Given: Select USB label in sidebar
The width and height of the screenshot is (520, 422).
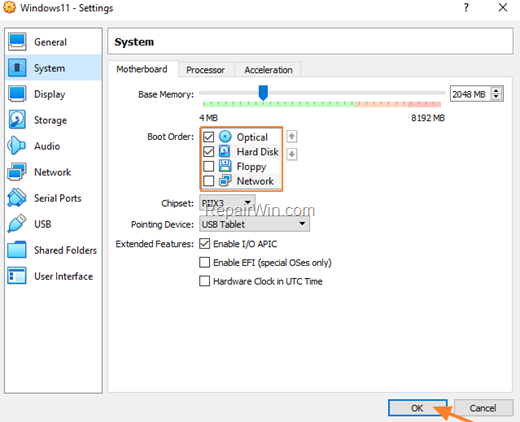Looking at the screenshot, I should tap(43, 224).
